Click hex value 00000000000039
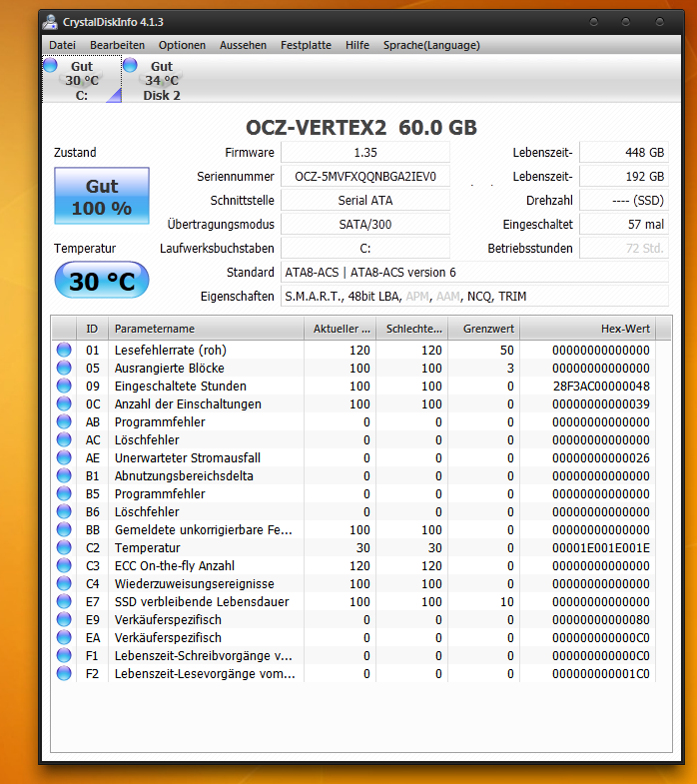Image resolution: width=697 pixels, height=784 pixels. coord(601,404)
